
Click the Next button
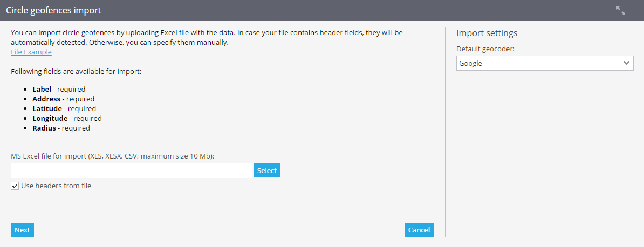22,230
